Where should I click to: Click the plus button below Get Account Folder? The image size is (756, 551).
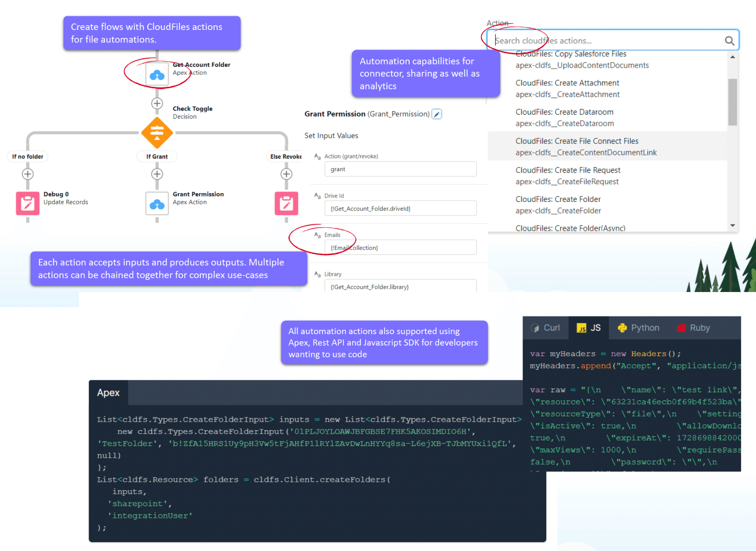157,103
